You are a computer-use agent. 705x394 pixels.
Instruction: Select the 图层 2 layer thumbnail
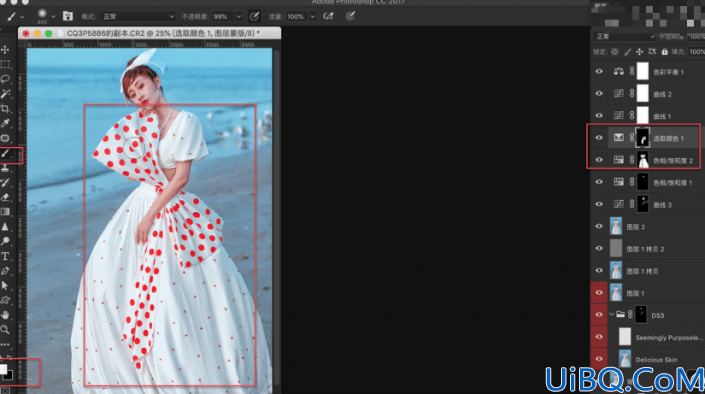pyautogui.click(x=616, y=226)
